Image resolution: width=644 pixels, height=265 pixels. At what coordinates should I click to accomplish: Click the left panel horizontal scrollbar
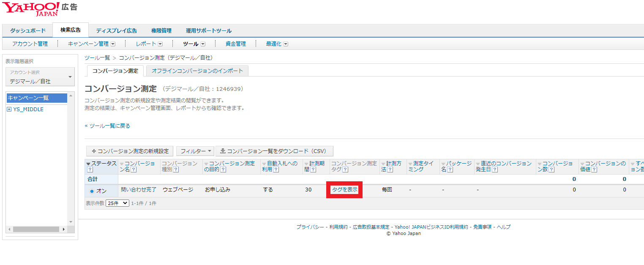pyautogui.click(x=36, y=229)
